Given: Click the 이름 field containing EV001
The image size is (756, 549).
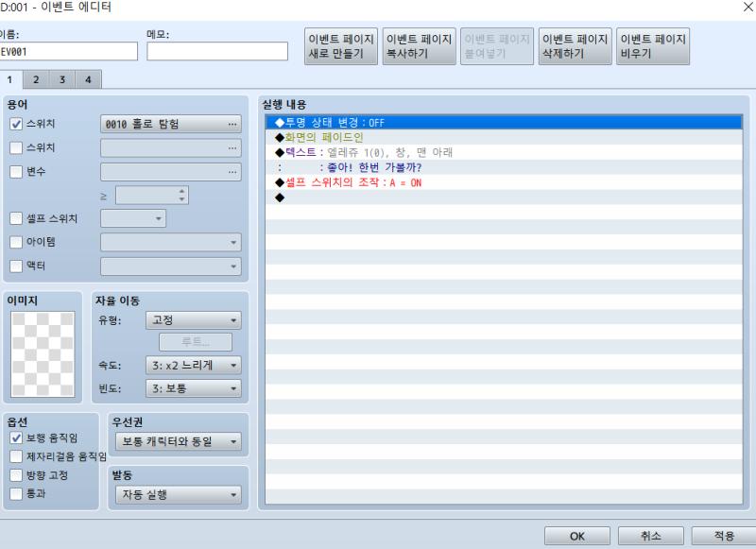Looking at the screenshot, I should point(68,52).
